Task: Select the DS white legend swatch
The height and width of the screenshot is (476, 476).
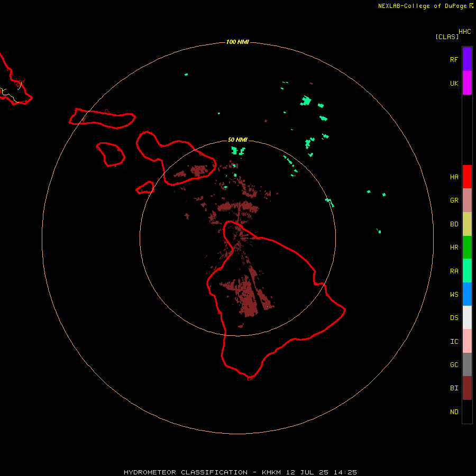Action: point(467,317)
